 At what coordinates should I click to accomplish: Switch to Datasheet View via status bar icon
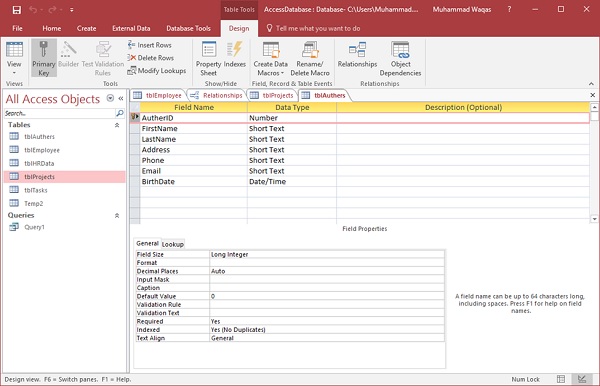click(x=561, y=379)
